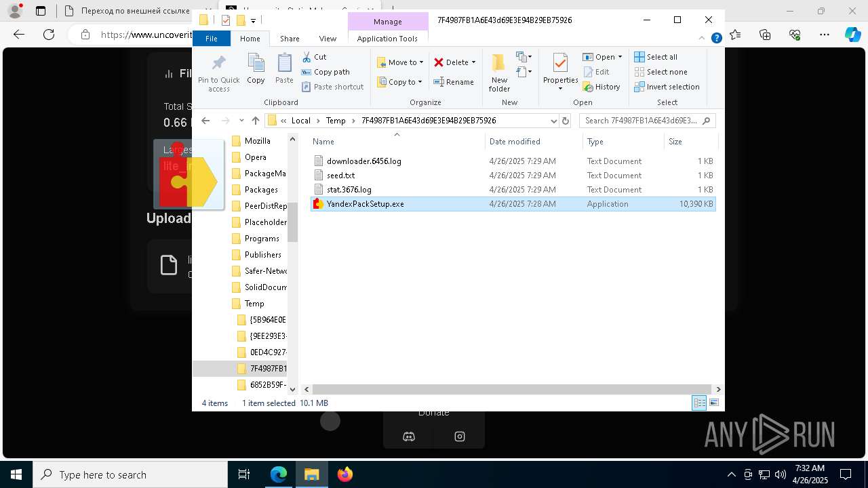Image resolution: width=868 pixels, height=488 pixels.
Task: Open Application Tools tab
Action: coord(387,39)
